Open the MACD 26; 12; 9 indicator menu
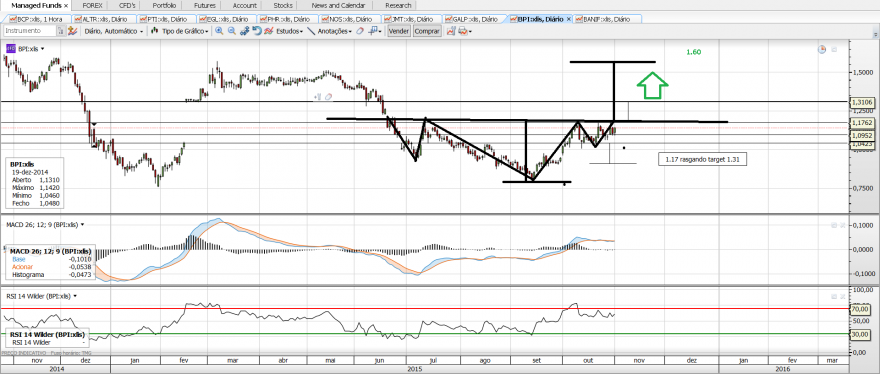 pyautogui.click(x=45, y=225)
